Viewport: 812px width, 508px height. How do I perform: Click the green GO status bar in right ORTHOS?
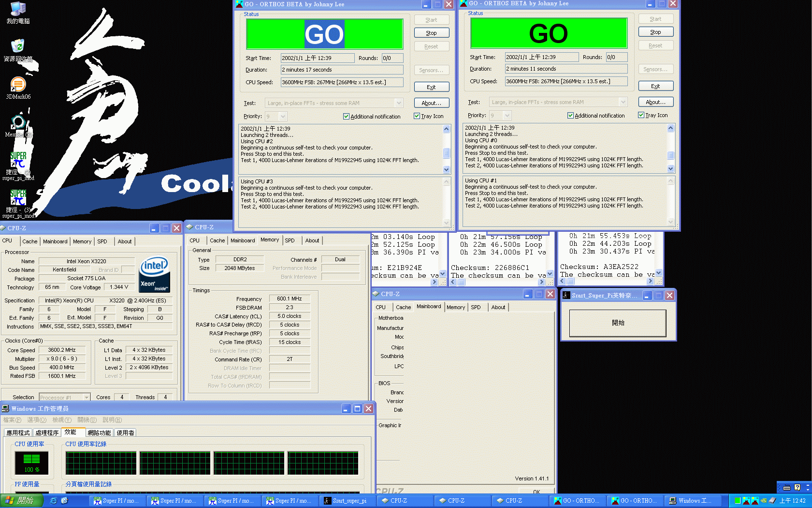[x=549, y=33]
